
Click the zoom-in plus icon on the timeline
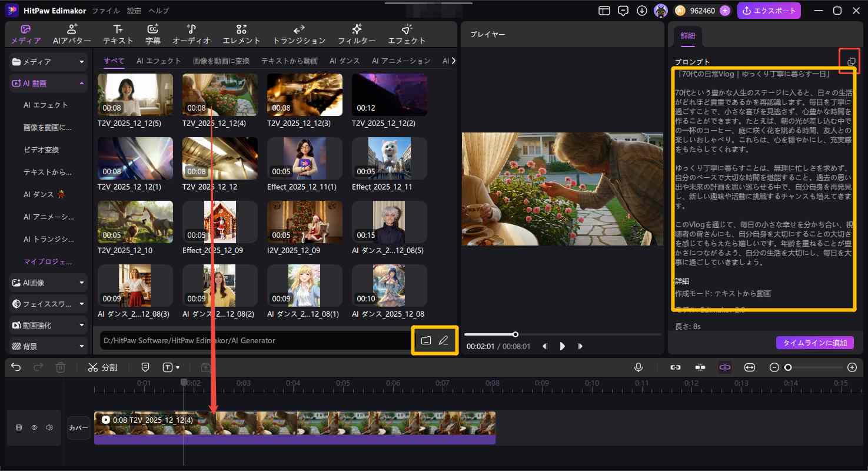[852, 367]
